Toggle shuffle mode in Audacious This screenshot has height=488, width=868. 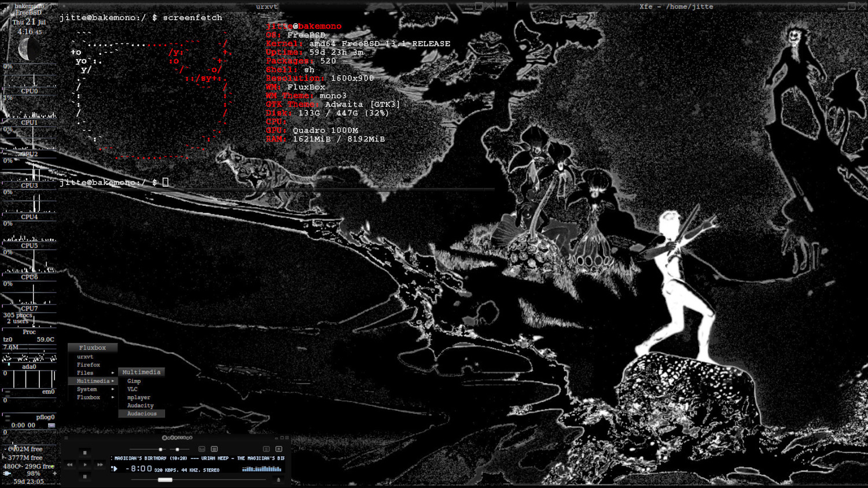[x=266, y=449]
